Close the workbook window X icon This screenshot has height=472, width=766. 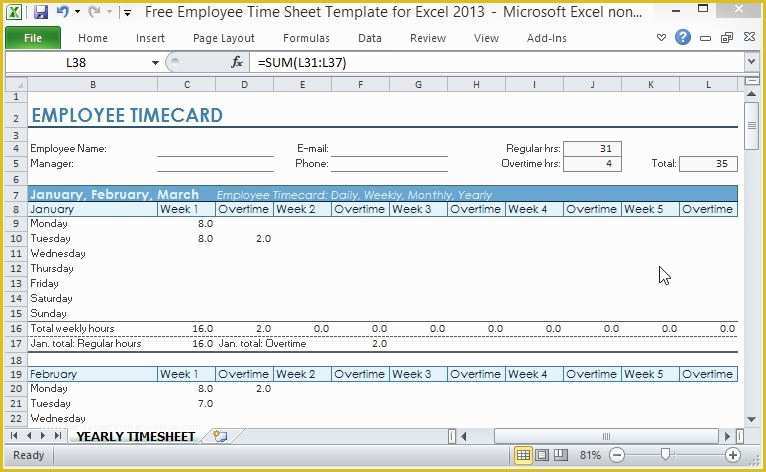pyautogui.click(x=749, y=37)
